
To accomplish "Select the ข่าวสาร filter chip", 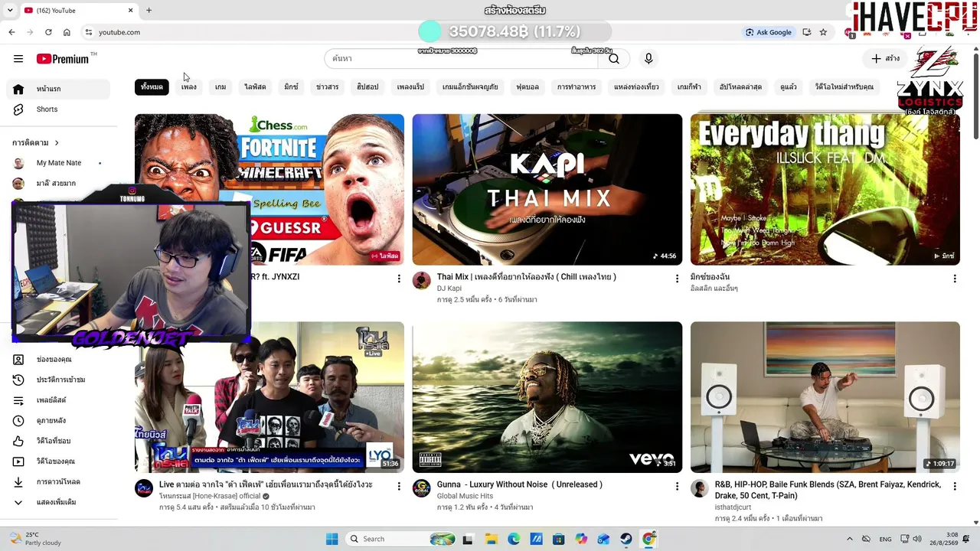I will 328,87.
